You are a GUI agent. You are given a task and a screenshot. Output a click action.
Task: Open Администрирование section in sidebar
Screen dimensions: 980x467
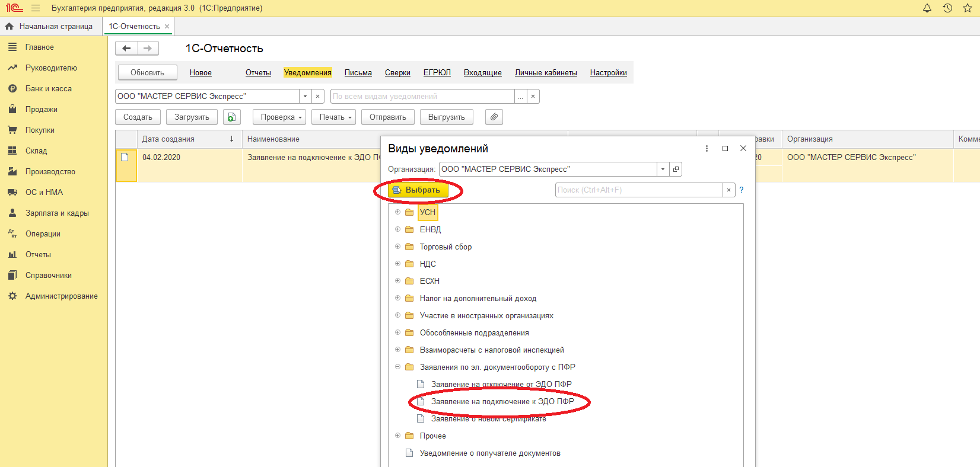click(61, 296)
